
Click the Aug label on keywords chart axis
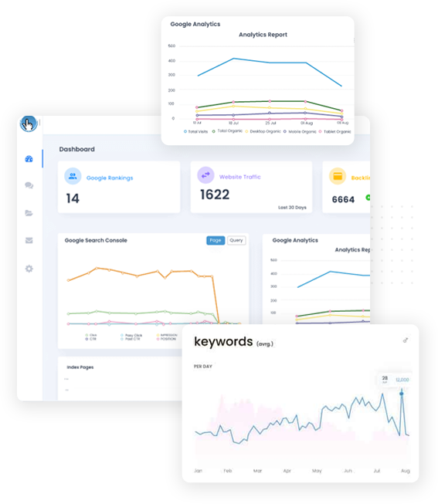(406, 471)
